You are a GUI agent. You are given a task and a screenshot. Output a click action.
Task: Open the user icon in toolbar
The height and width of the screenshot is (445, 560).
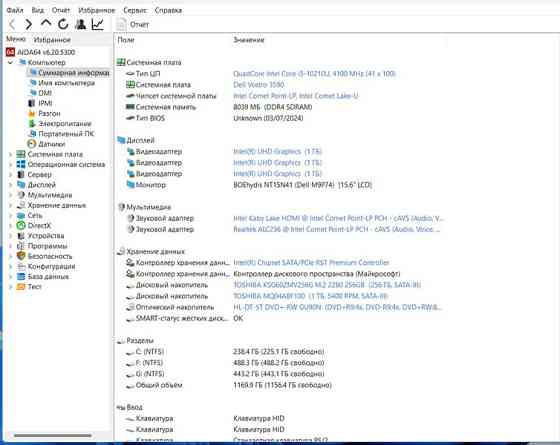[x=80, y=24]
